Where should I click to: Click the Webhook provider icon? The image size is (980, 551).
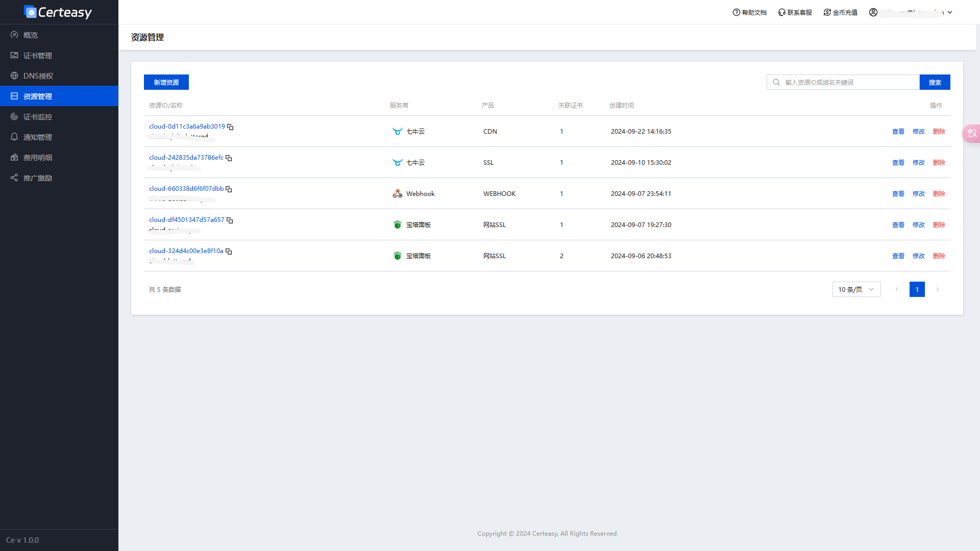point(398,193)
